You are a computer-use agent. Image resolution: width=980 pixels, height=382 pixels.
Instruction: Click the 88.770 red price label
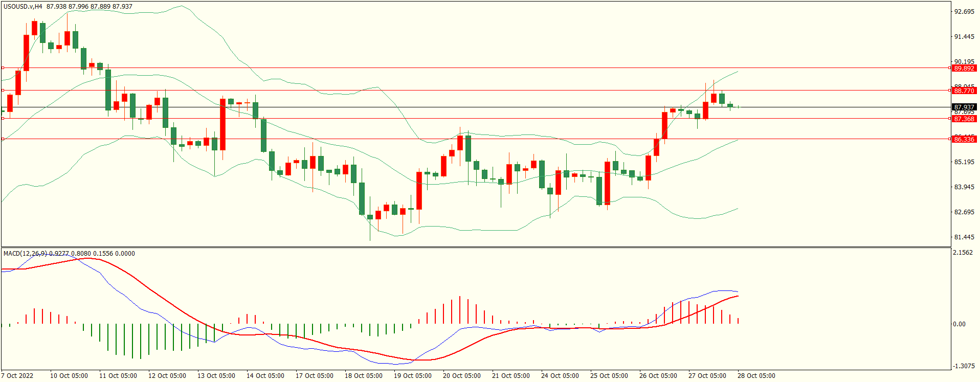[964, 91]
